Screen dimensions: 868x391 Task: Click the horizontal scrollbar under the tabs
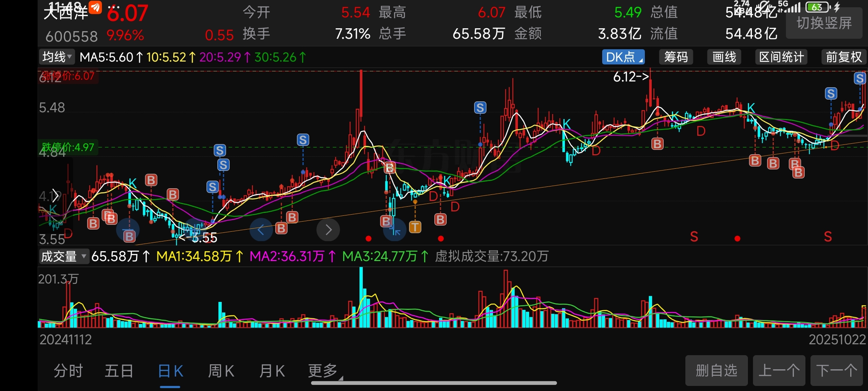(433, 383)
